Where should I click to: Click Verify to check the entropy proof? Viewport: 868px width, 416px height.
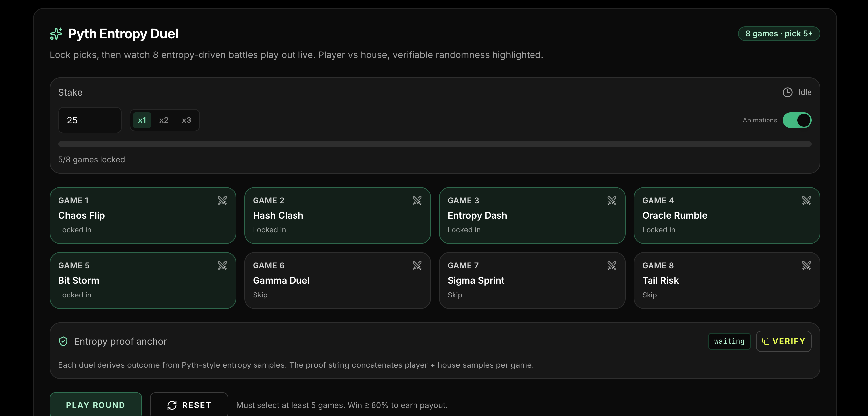pos(783,341)
